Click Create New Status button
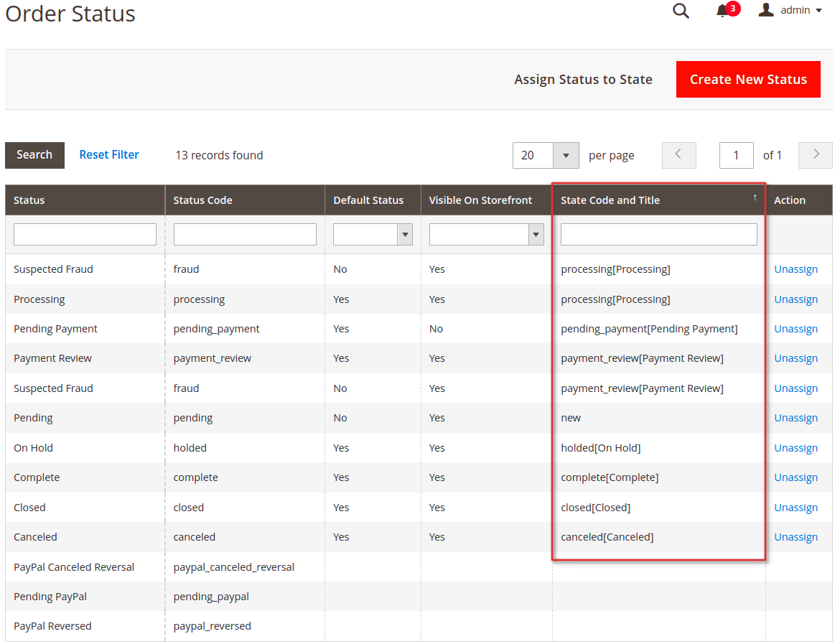The height and width of the screenshot is (644, 835). tap(748, 80)
